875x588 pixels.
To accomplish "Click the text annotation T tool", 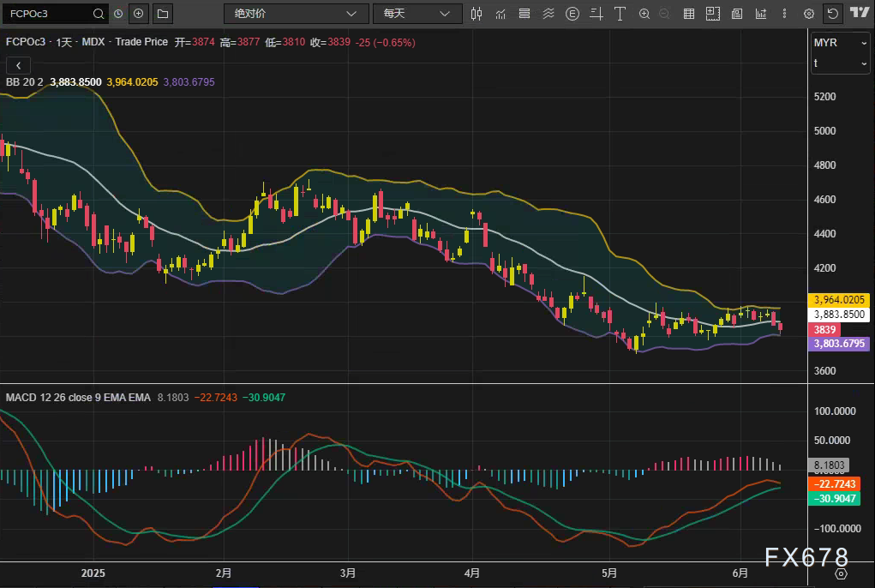I will tap(620, 14).
